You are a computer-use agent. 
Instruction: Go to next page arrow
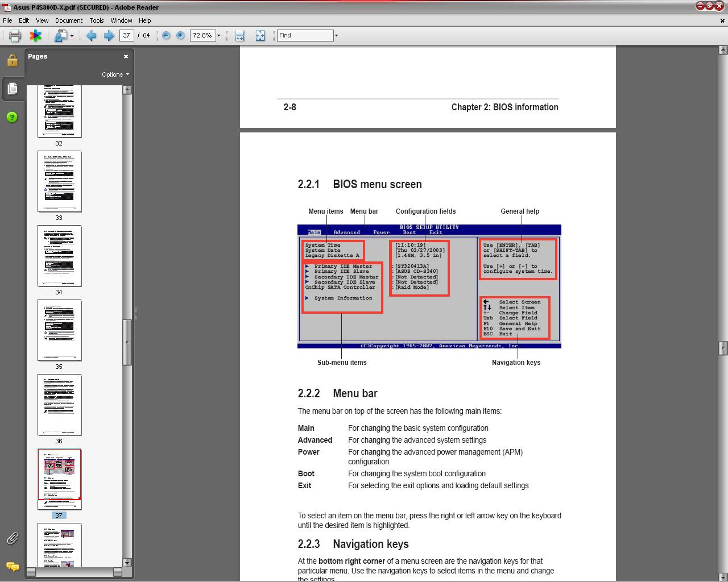109,35
